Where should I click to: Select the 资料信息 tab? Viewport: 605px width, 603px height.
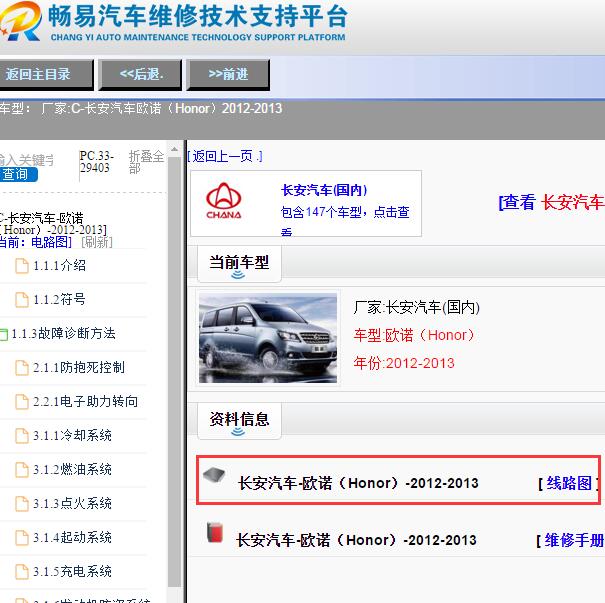pyautogui.click(x=239, y=420)
